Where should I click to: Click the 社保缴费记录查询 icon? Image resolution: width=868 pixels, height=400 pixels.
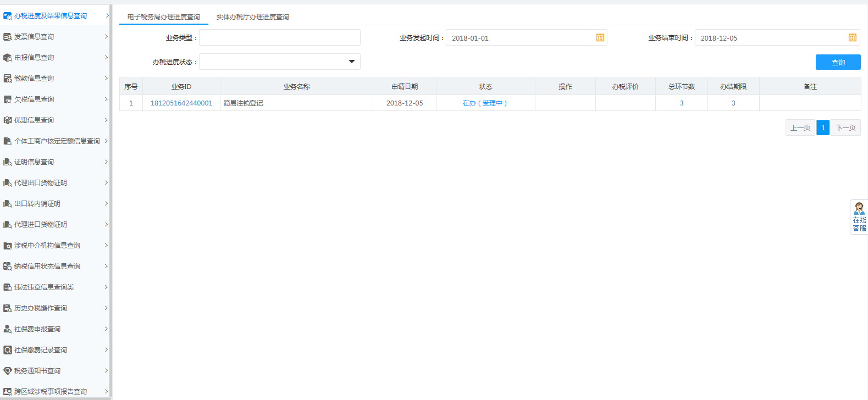[x=8, y=350]
